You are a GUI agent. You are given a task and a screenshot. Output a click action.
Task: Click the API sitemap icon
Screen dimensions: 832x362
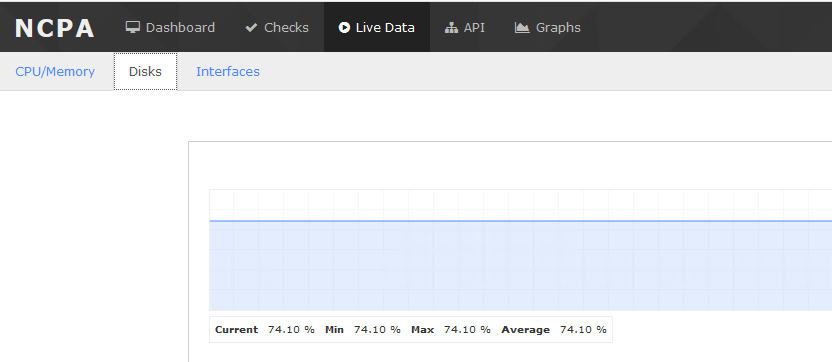[x=452, y=28]
